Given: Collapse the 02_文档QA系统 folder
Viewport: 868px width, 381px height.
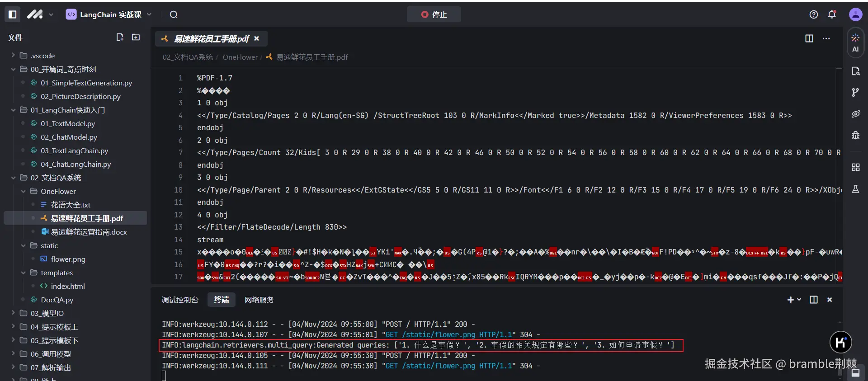Looking at the screenshot, I should pos(13,178).
